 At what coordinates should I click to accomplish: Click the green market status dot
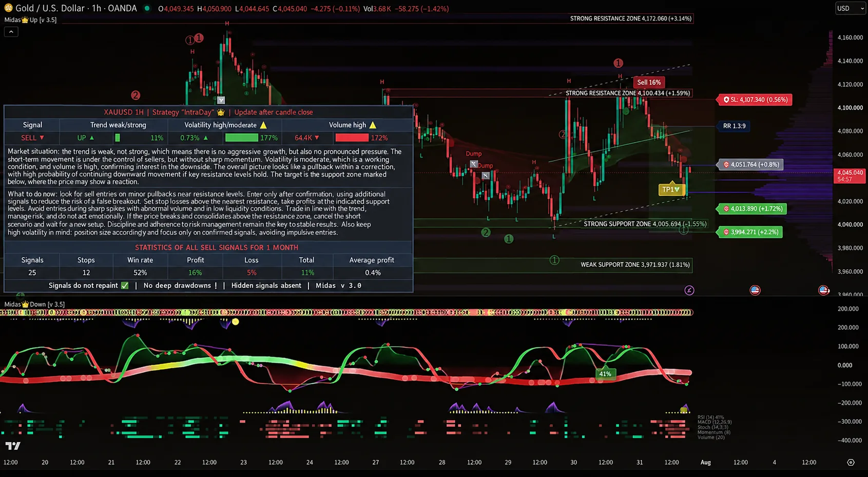point(147,8)
